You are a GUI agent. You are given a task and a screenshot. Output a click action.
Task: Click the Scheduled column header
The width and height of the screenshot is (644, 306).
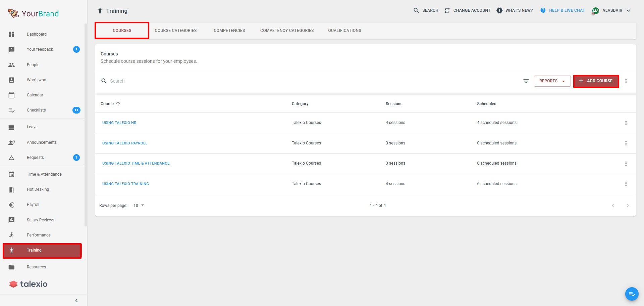click(487, 104)
